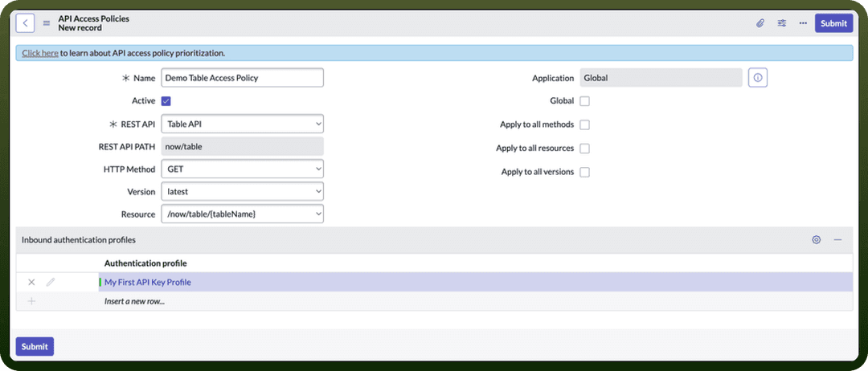Open the Resource dropdown list
This screenshot has height=371, width=868.
(243, 214)
